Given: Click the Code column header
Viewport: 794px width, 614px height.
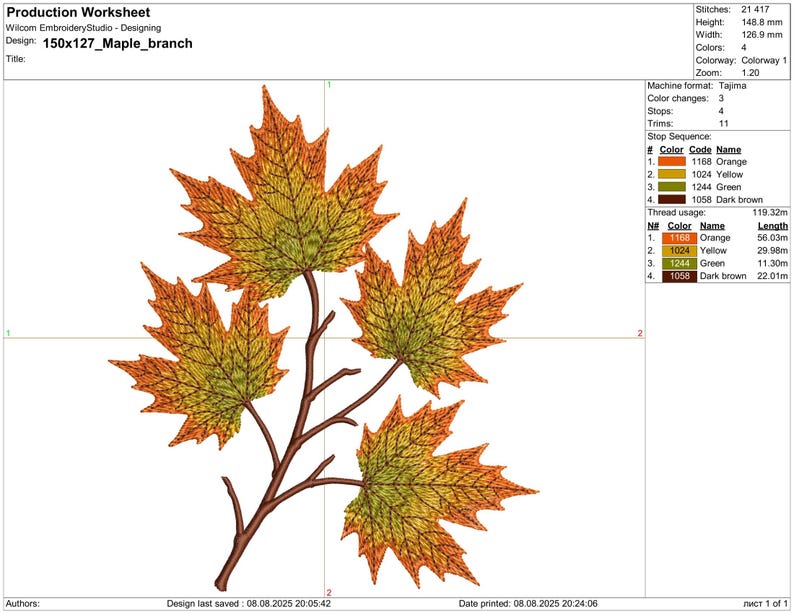Looking at the screenshot, I should 700,149.
